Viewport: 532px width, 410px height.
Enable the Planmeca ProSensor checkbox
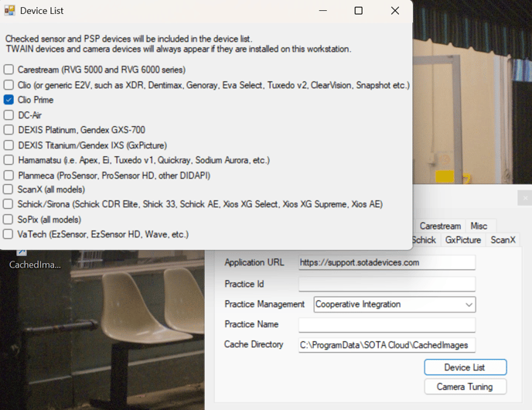(x=9, y=175)
